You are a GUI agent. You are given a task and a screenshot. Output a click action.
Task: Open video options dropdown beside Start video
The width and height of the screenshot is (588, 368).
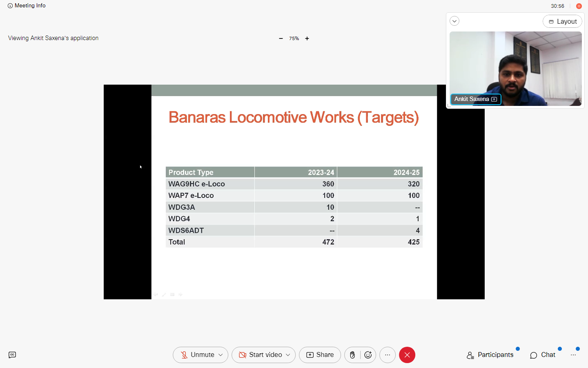pos(288,355)
